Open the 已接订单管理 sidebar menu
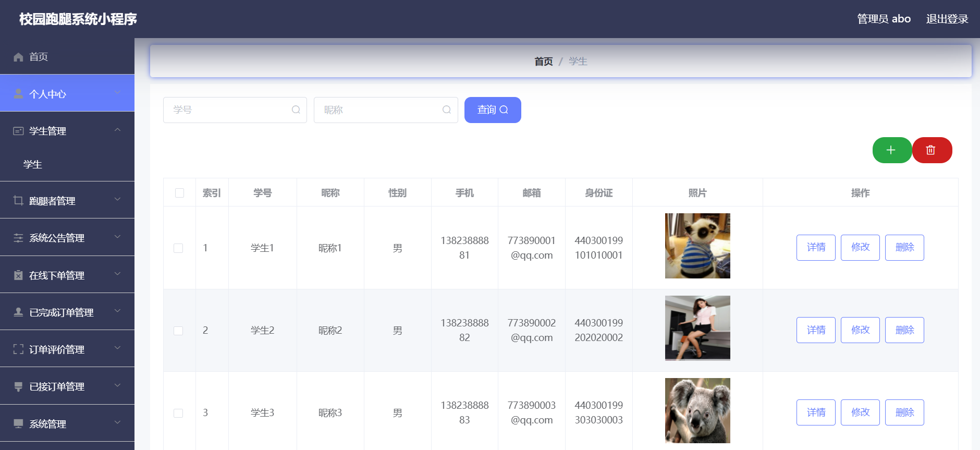980x450 pixels. (x=67, y=386)
